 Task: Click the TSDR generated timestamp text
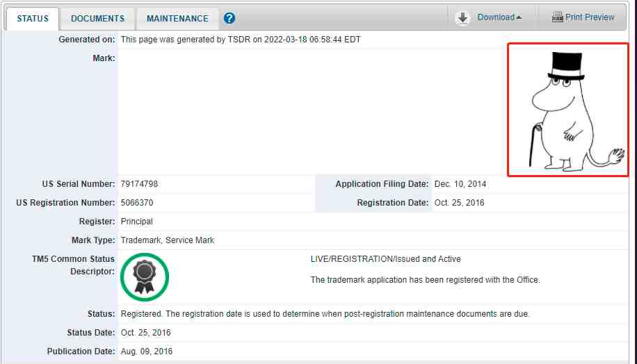(241, 40)
